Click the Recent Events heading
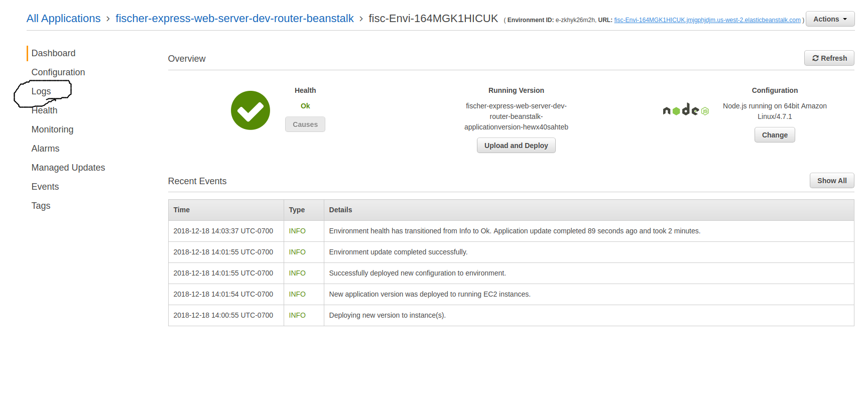 [197, 181]
